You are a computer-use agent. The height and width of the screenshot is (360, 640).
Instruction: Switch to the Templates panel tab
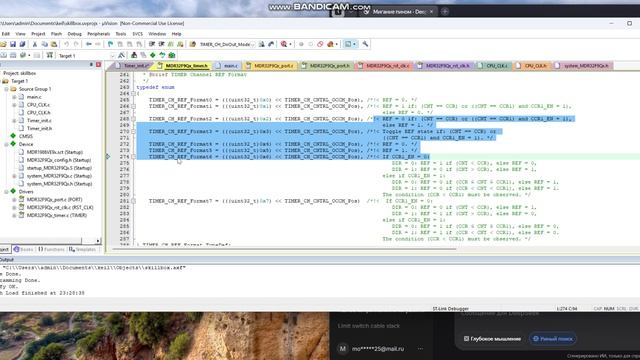pyautogui.click(x=82, y=249)
